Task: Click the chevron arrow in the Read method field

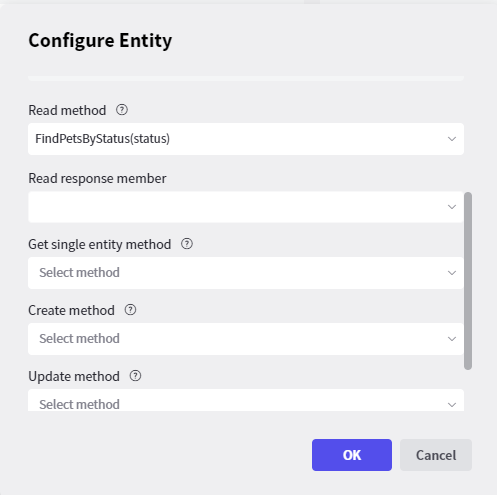Action: [x=452, y=139]
